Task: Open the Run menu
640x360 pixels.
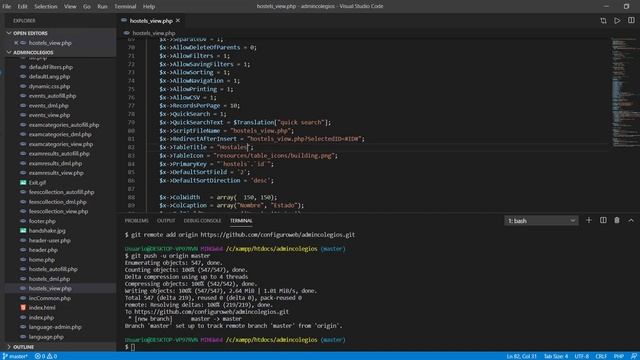Action: point(102,7)
